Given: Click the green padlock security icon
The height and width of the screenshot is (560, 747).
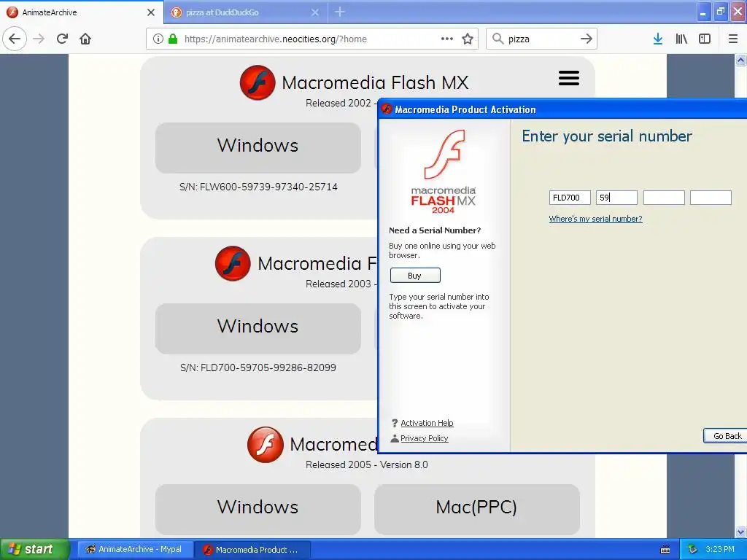Looking at the screenshot, I should coord(173,39).
